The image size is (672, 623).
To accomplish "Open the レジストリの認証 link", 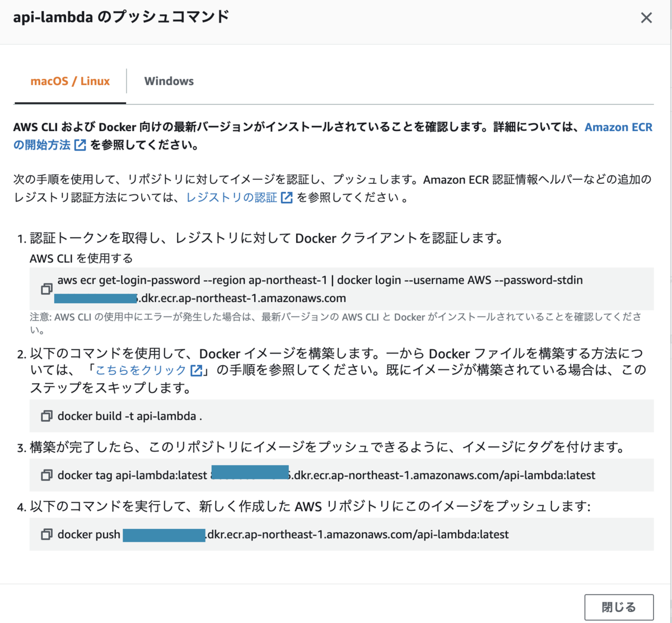I will click(239, 197).
